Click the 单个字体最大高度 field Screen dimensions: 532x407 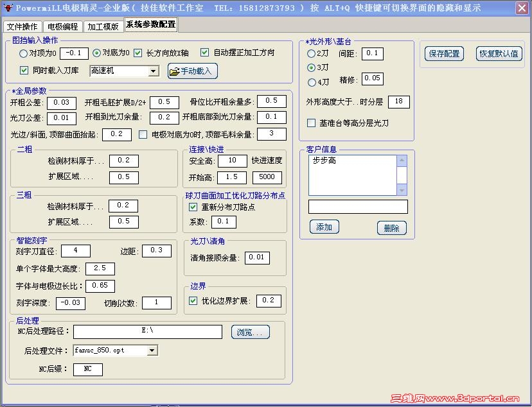[x=100, y=268]
